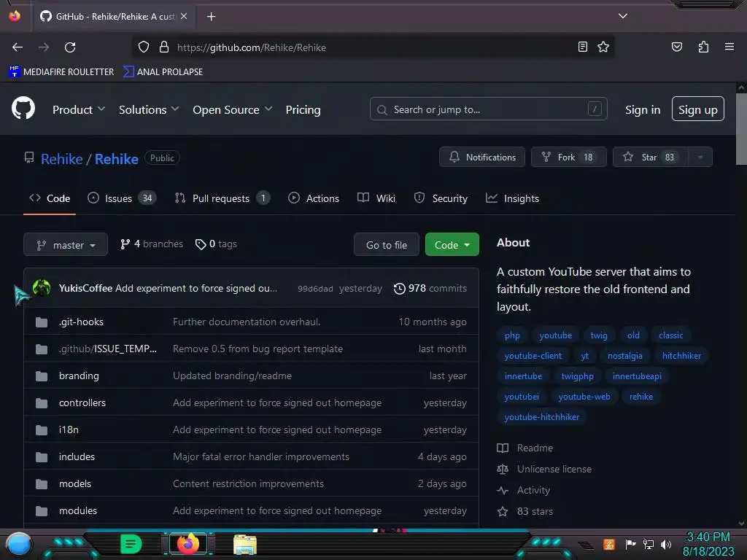The height and width of the screenshot is (560, 747).
Task: View the 978 commits history
Action: coord(430,288)
